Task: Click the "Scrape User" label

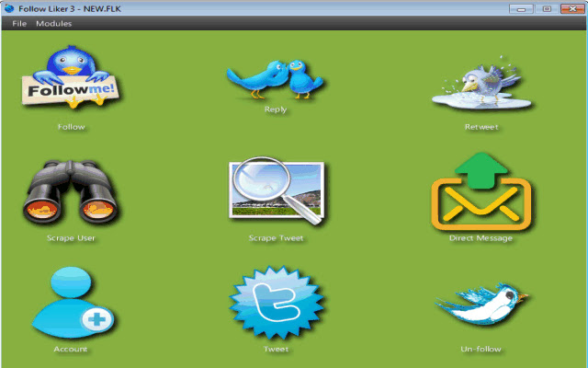Action: click(x=71, y=238)
